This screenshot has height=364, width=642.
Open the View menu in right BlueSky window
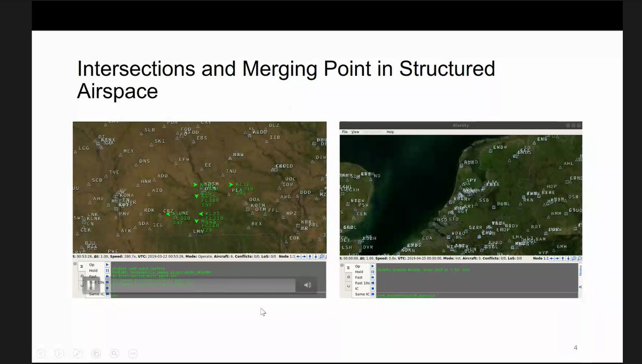click(x=355, y=131)
